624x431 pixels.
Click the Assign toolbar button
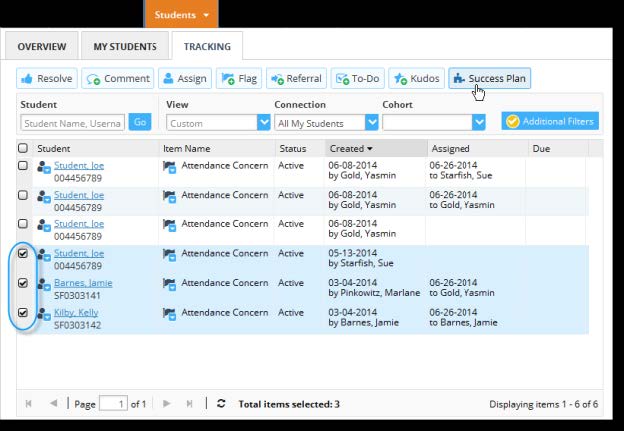[x=186, y=79]
